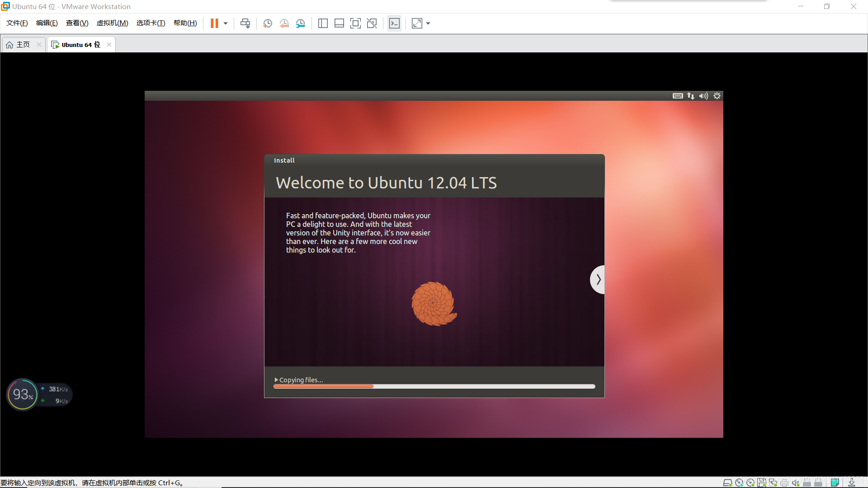Viewport: 868px width, 488px height.
Task: Open the 编辑(E) menu
Action: click(x=47, y=23)
